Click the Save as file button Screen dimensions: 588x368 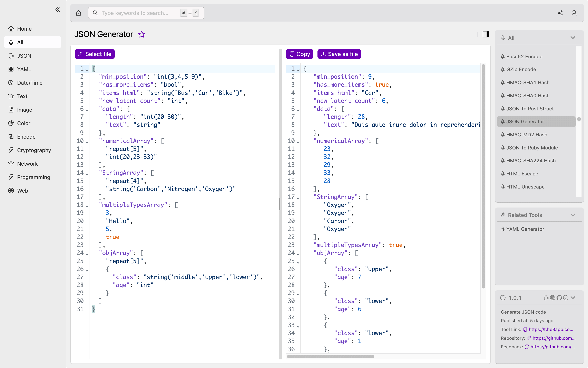click(x=339, y=54)
